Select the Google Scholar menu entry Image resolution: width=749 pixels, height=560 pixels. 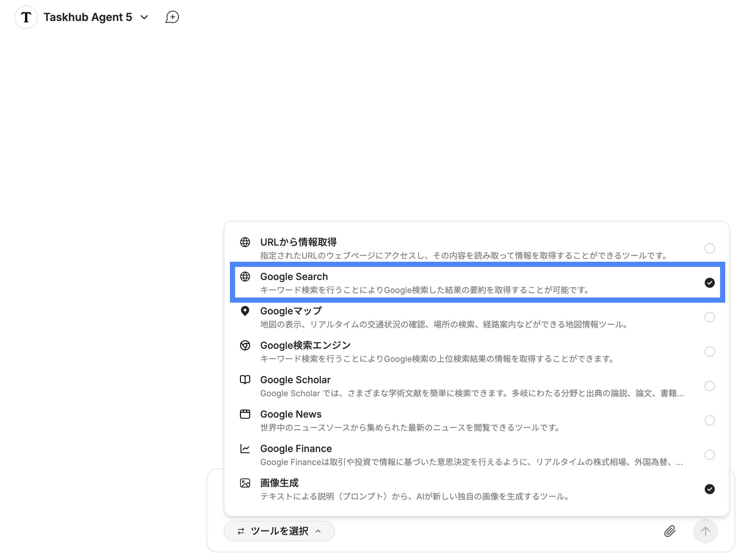pyautogui.click(x=295, y=380)
